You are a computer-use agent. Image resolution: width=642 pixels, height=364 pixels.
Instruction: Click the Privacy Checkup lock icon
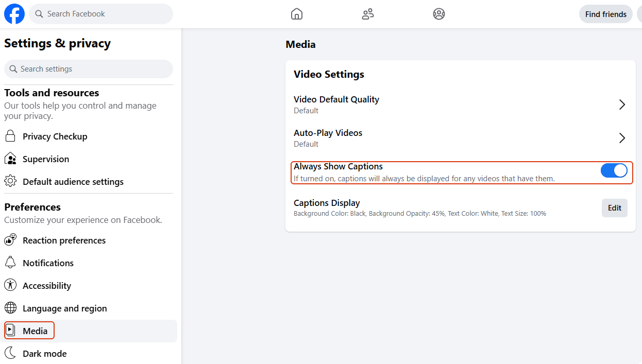coord(10,136)
